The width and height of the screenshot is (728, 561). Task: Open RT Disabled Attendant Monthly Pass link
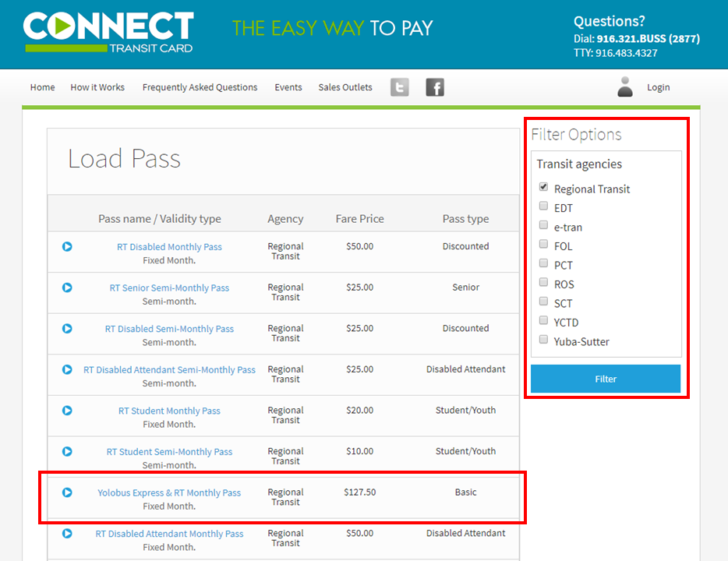pyautogui.click(x=169, y=534)
